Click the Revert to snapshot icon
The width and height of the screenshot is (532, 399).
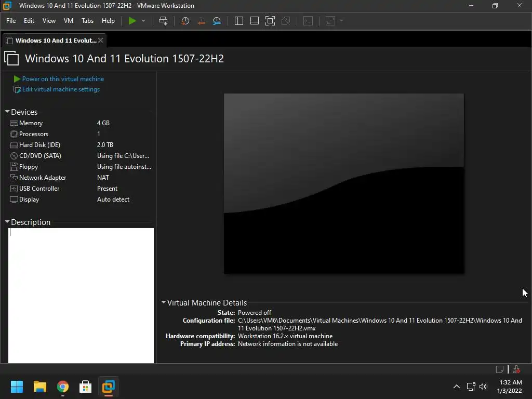(201, 21)
